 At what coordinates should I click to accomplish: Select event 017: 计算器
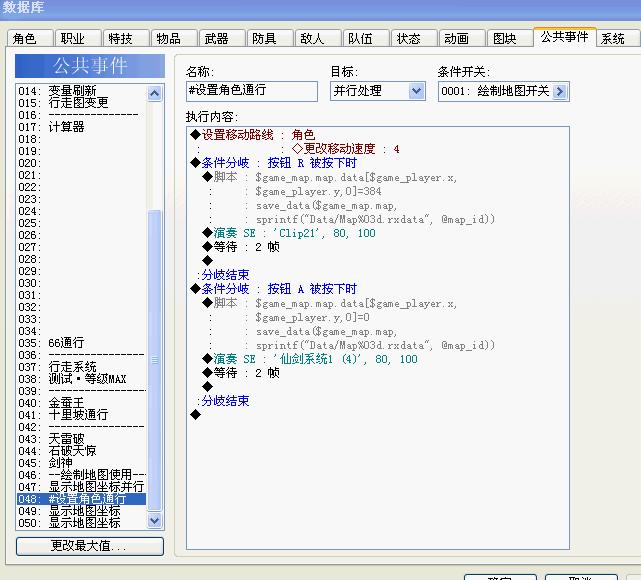coord(81,127)
